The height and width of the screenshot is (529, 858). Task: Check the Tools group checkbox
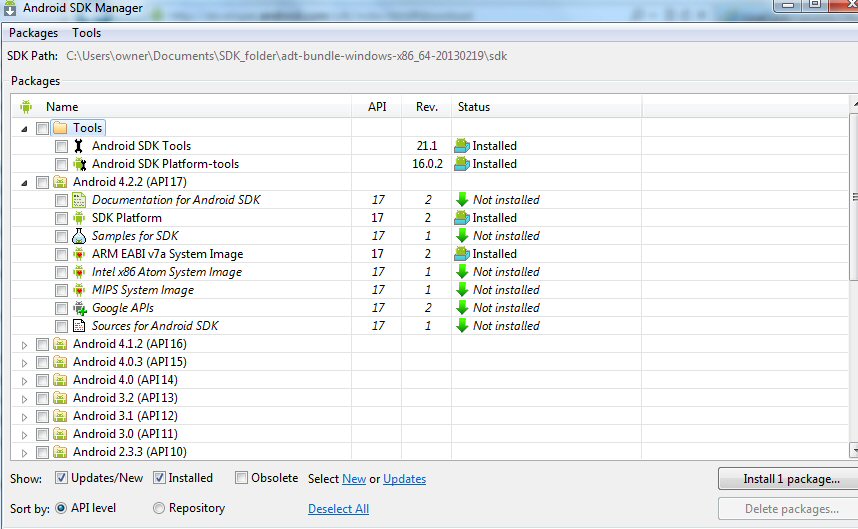[42, 129]
